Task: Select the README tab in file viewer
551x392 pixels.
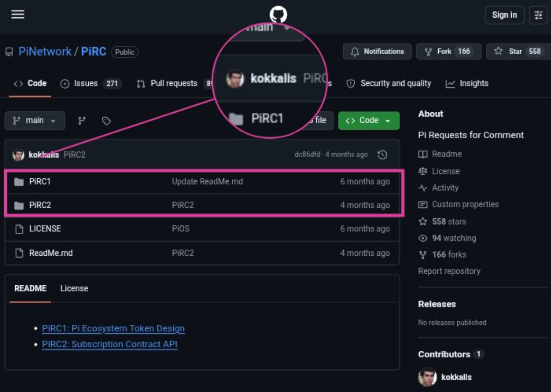Action: (30, 289)
